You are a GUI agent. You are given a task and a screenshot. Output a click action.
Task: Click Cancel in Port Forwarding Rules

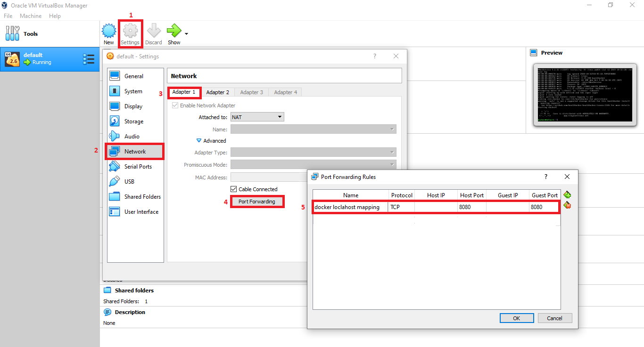(x=554, y=318)
